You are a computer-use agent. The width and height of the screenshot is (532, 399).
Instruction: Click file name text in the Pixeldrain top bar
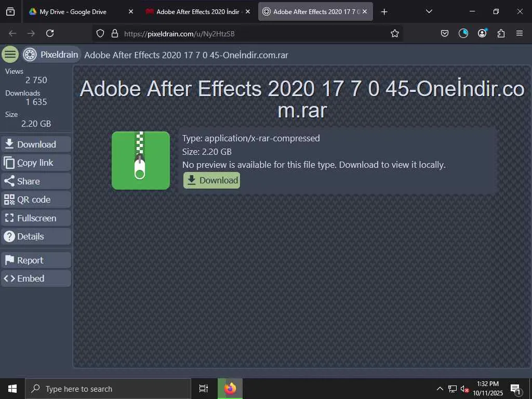187,55
